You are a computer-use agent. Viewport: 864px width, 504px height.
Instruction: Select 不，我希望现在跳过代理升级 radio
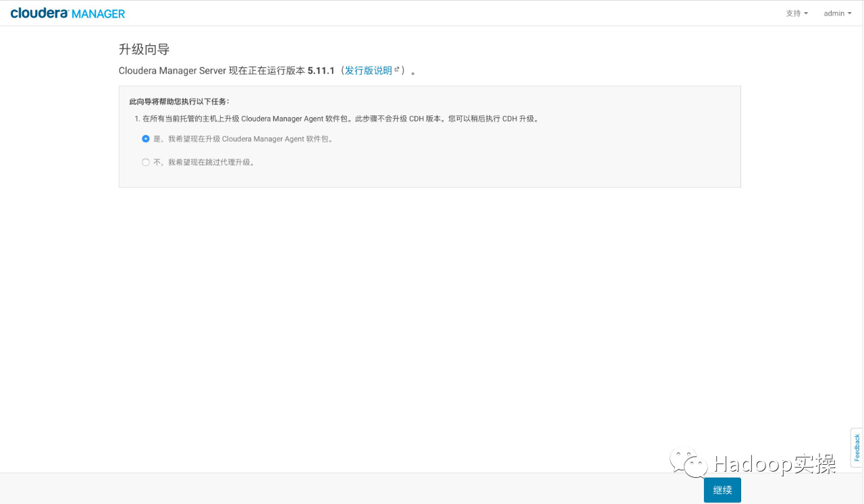[x=146, y=162]
